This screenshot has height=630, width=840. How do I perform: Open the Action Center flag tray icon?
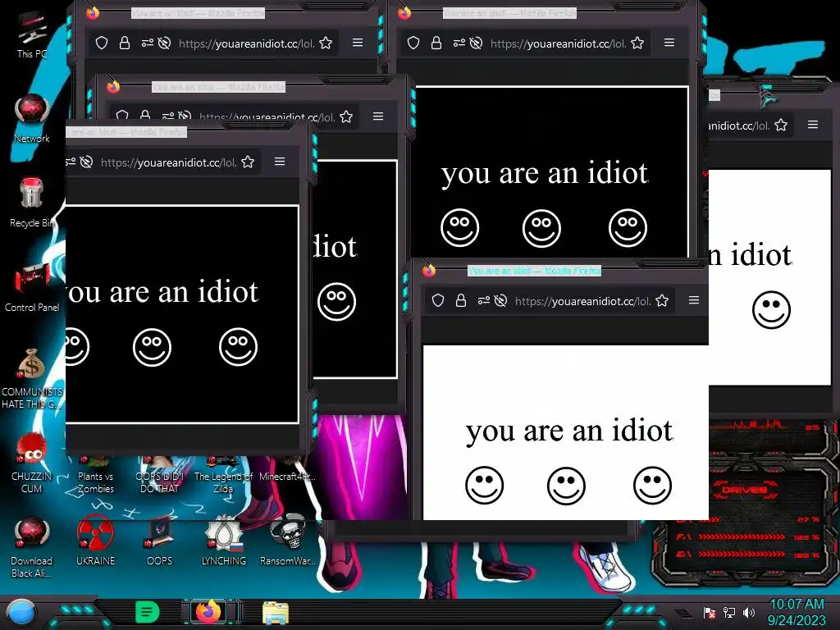point(710,612)
